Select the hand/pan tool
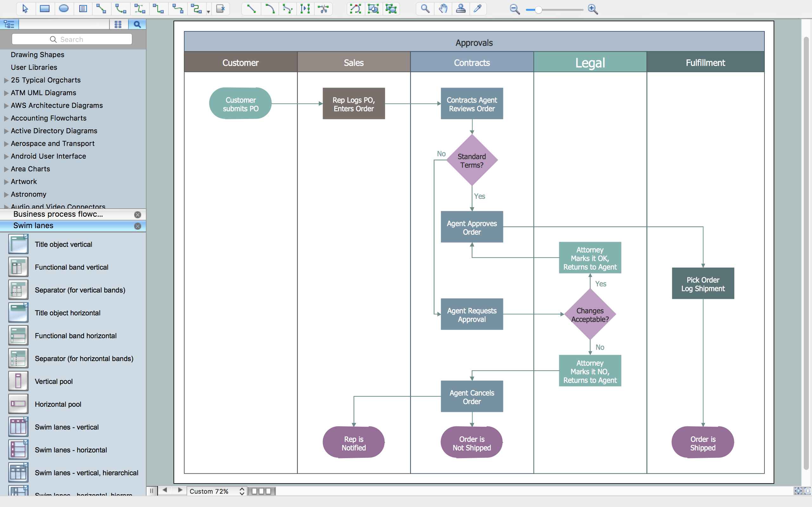 click(442, 9)
